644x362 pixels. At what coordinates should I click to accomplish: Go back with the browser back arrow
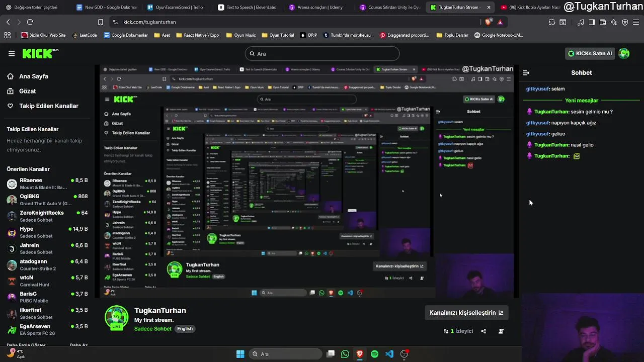(x=8, y=22)
